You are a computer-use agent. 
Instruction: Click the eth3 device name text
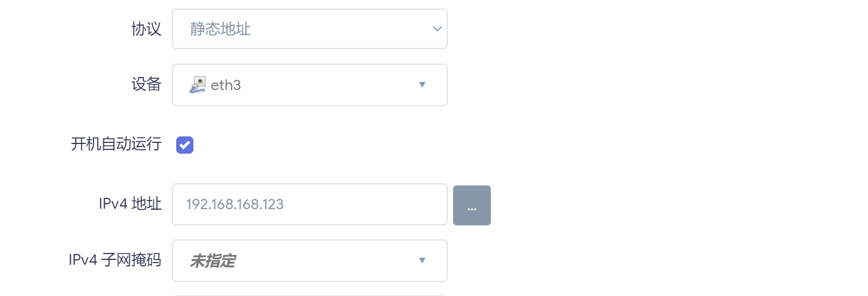pyautogui.click(x=226, y=85)
